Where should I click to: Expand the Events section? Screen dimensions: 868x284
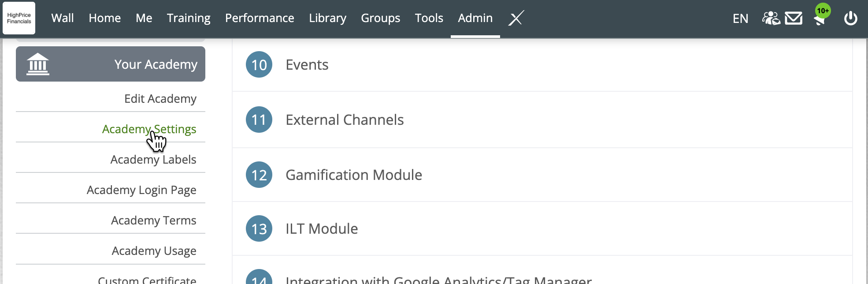pos(542,65)
